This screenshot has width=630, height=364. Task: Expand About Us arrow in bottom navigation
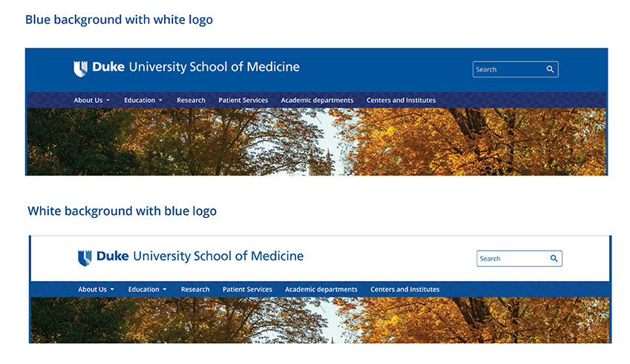[x=112, y=289]
